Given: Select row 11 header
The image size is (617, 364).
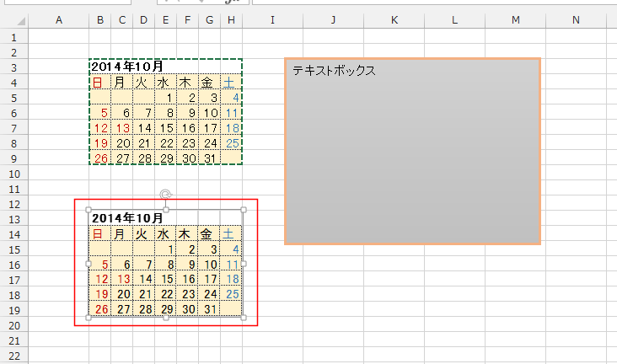Looking at the screenshot, I should click(14, 189).
